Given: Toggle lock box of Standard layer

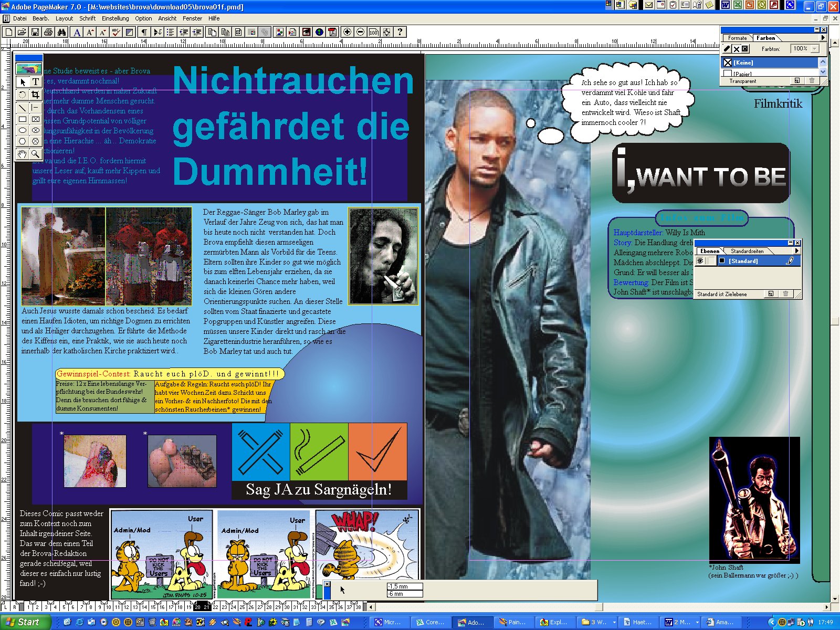Looking at the screenshot, I should click(x=711, y=261).
